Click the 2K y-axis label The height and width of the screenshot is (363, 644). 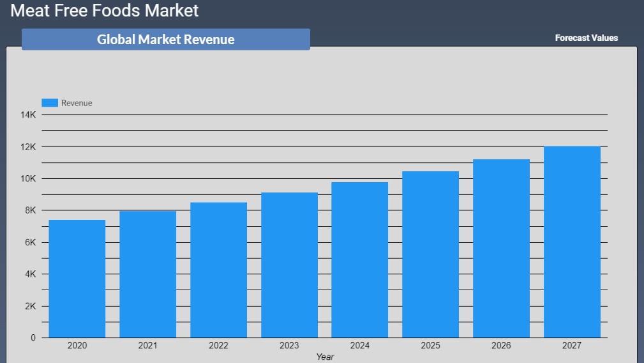pyautogui.click(x=31, y=306)
